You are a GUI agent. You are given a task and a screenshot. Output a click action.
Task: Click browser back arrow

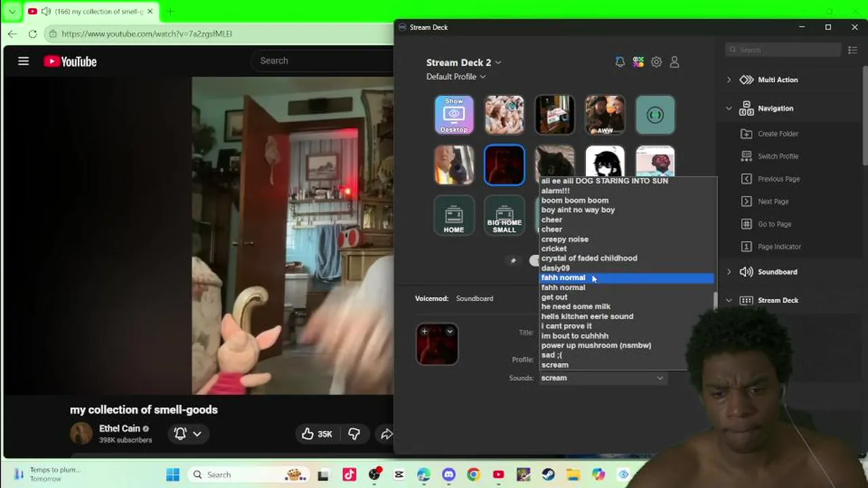(x=12, y=33)
